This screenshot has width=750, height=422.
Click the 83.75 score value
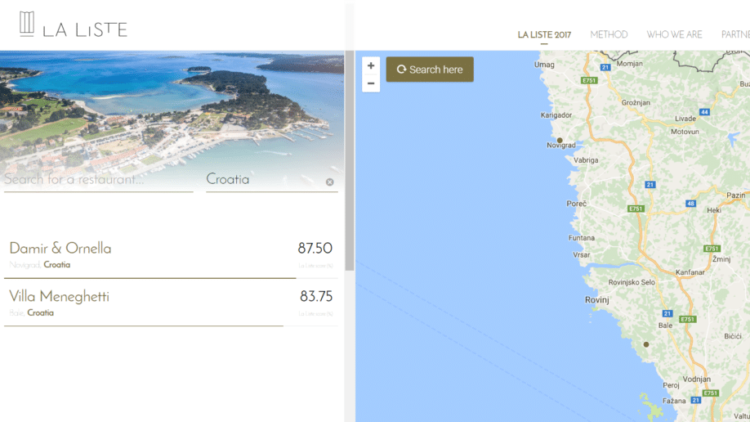(x=316, y=297)
